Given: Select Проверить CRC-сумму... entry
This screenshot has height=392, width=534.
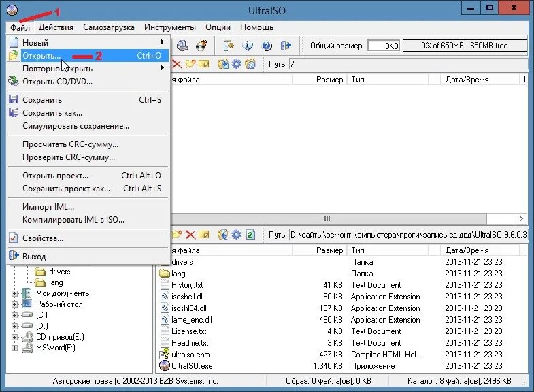Looking at the screenshot, I should (88, 157).
